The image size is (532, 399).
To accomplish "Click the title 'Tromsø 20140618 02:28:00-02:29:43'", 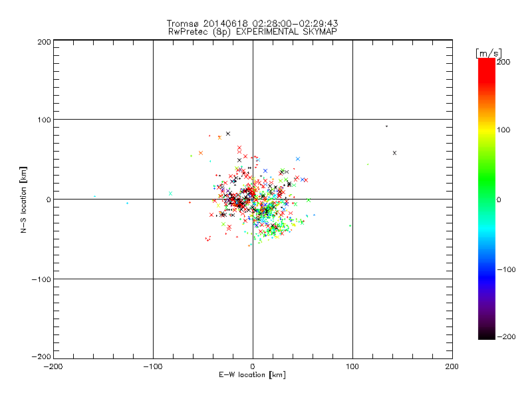I will point(252,23).
